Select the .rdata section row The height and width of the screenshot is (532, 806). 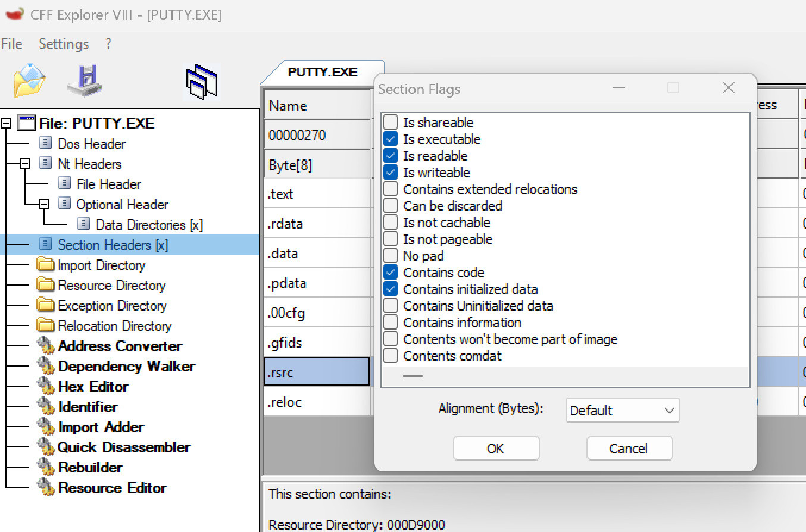point(317,223)
